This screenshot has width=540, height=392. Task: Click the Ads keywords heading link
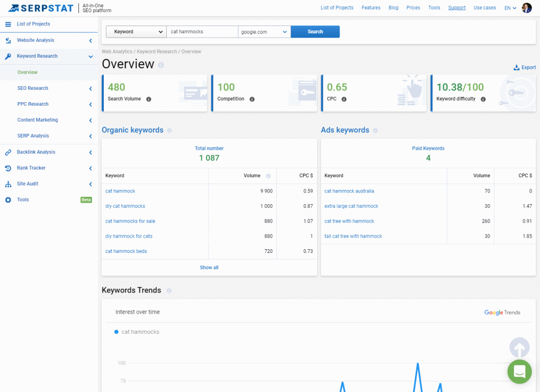tap(345, 130)
